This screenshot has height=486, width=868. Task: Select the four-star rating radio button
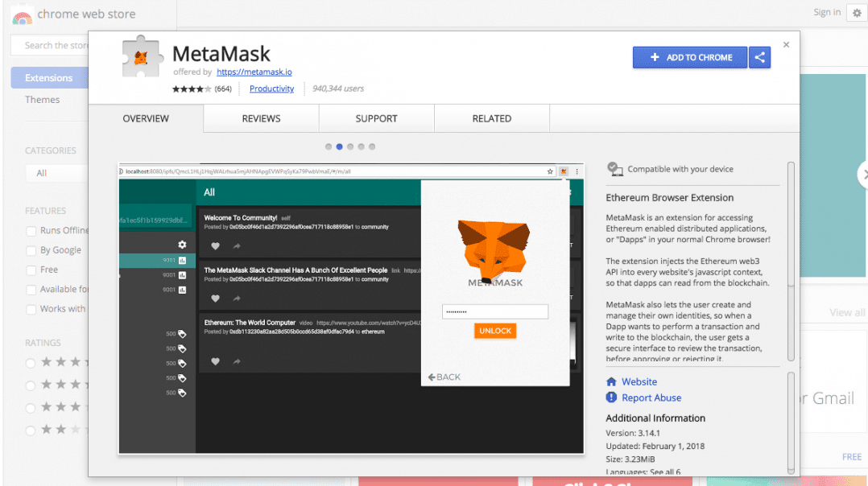(x=31, y=385)
